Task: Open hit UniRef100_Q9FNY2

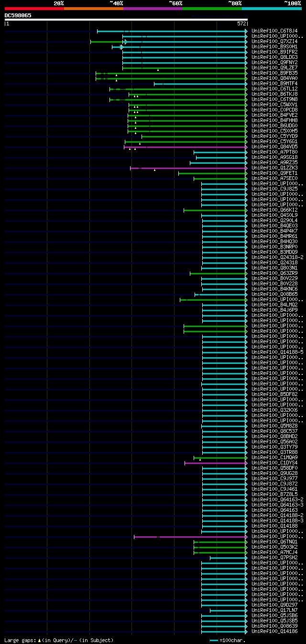Action: click(274, 62)
